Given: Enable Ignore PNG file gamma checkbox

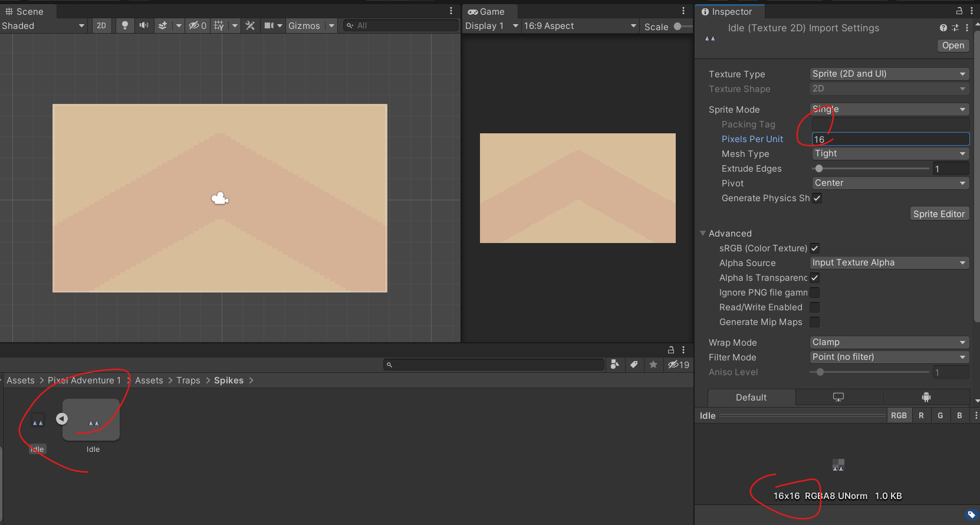Looking at the screenshot, I should [815, 293].
